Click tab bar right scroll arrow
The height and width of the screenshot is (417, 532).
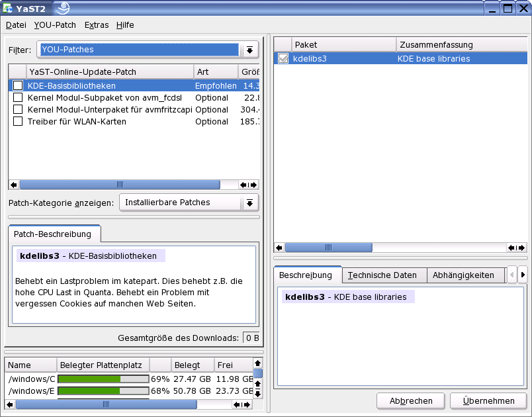(523, 275)
